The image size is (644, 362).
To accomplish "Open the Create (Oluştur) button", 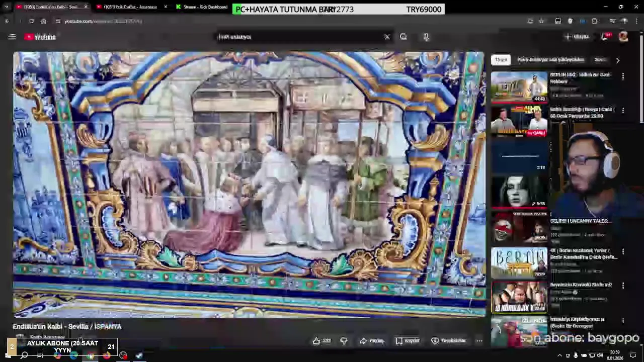I will 577,37.
